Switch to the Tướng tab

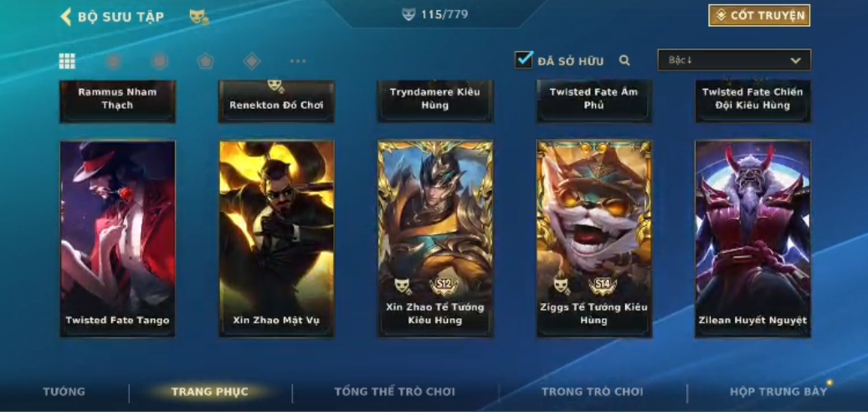click(64, 392)
